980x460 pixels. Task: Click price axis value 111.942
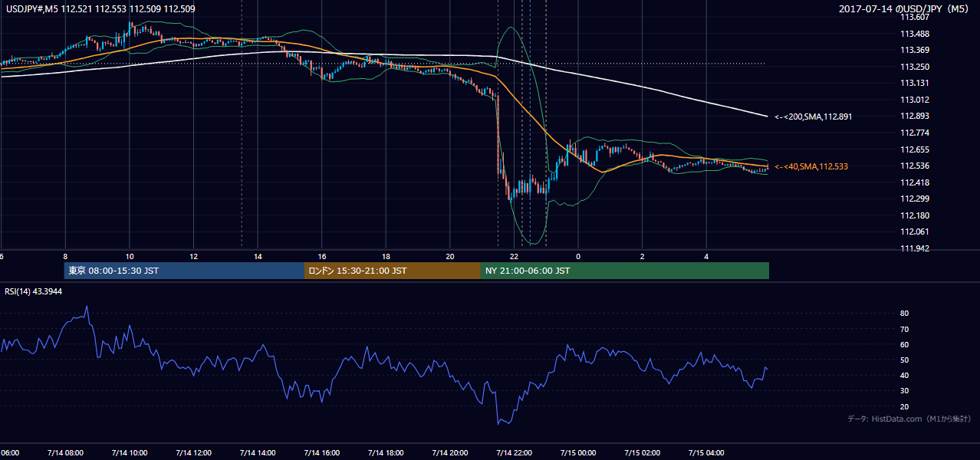coord(915,248)
